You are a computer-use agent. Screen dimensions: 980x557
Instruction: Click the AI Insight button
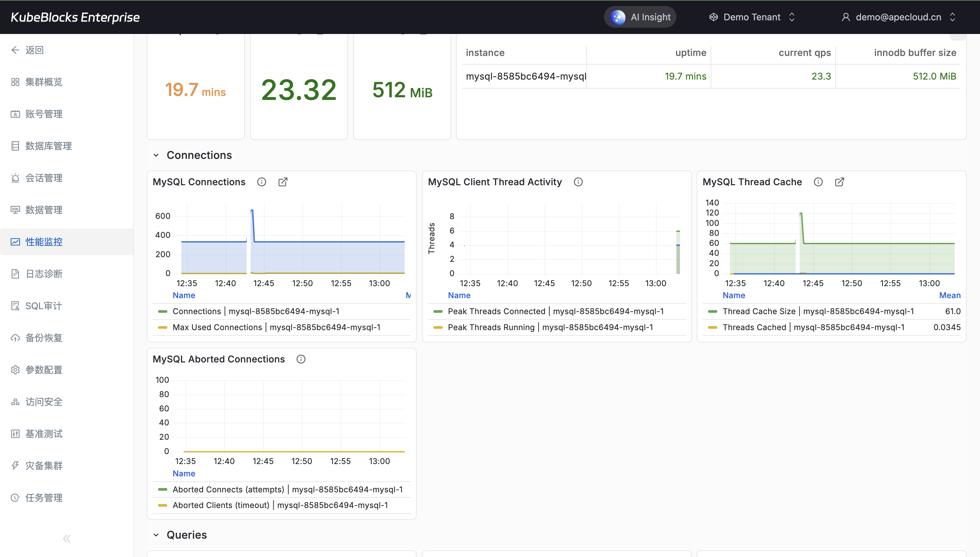coord(640,17)
